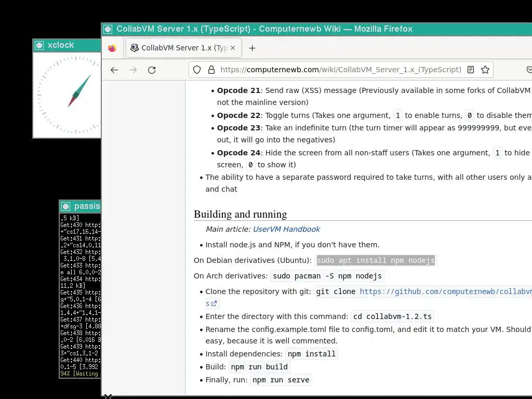This screenshot has width=532, height=399.
Task: Bookmark this page with the star icon
Action: coord(485,70)
